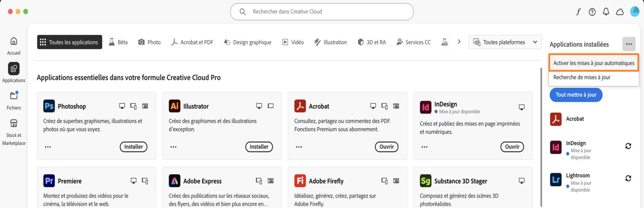Open Photoshop card more options ellipsis
This screenshot has height=208, width=644.
pos(48,147)
